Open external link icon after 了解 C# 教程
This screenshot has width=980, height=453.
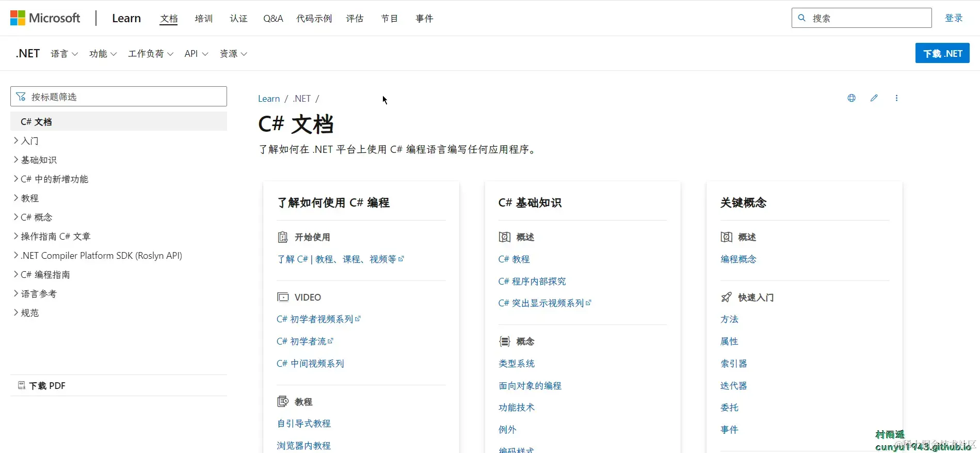click(x=401, y=259)
